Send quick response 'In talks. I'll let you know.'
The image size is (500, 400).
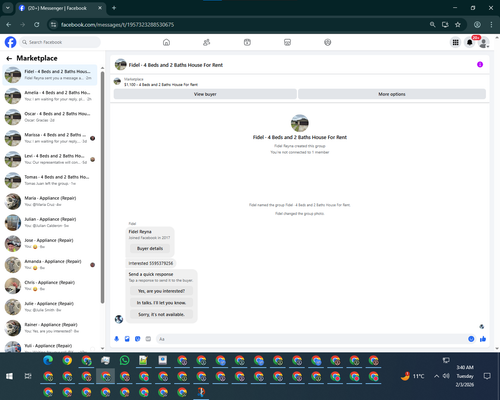(x=161, y=303)
